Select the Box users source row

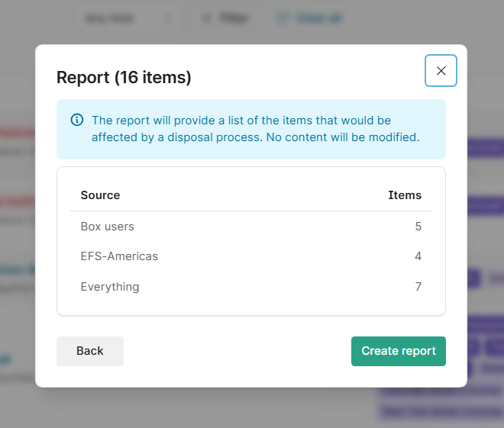[x=107, y=227]
